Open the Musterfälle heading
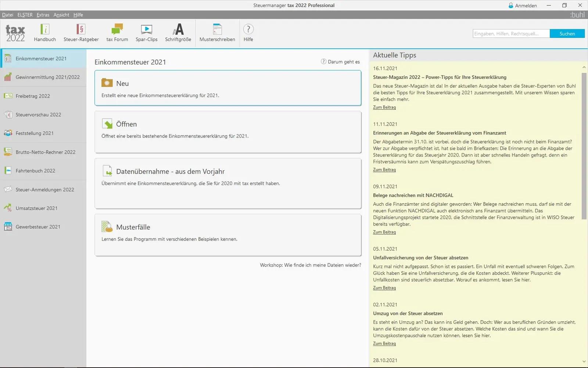 coord(133,227)
